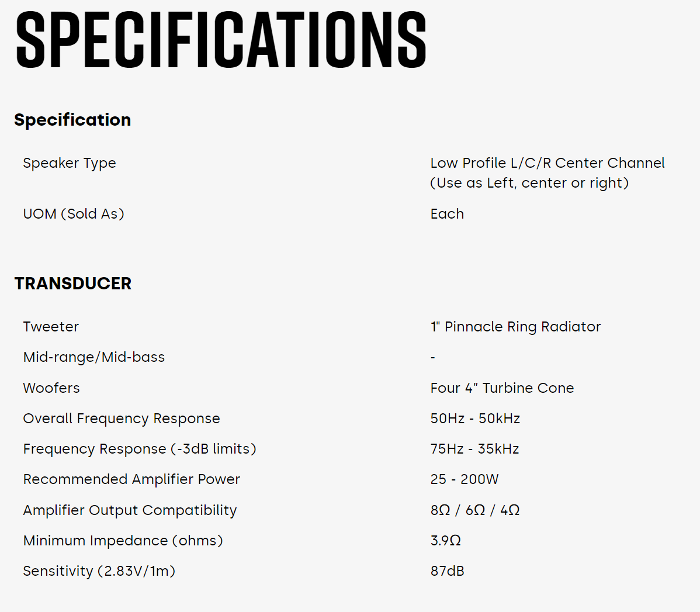Image resolution: width=700 pixels, height=612 pixels.
Task: Click the 75Hz - 35kHz value
Action: (474, 449)
